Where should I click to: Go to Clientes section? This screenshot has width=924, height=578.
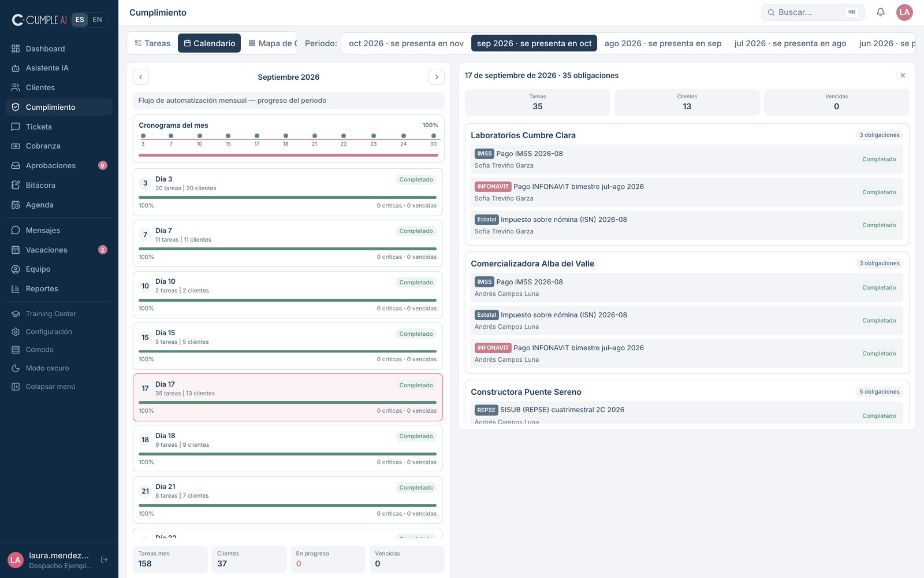click(x=59, y=87)
